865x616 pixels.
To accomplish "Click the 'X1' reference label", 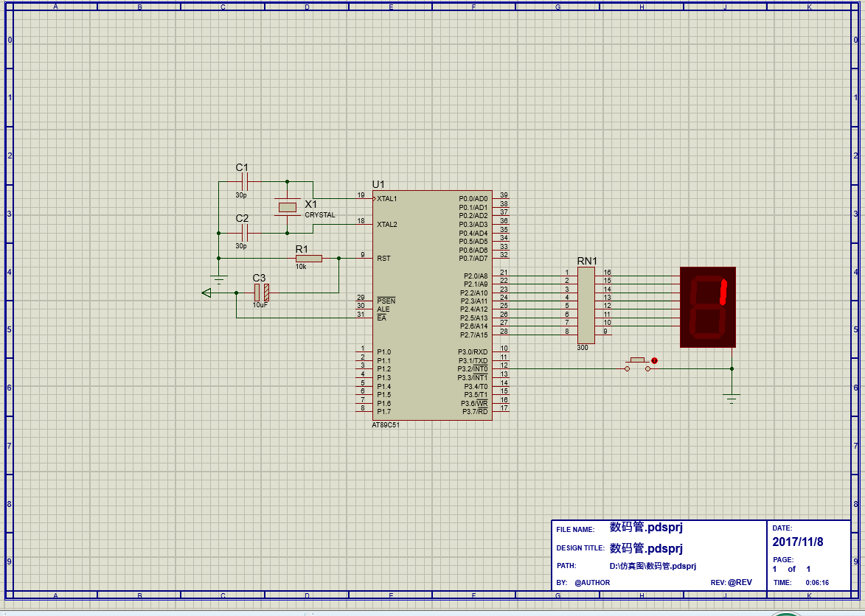I will coord(311,204).
